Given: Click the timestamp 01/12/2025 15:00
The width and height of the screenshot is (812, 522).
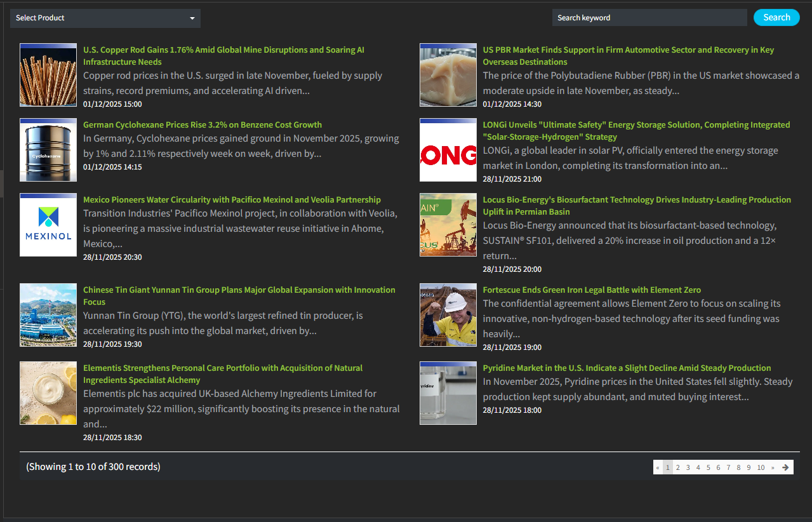Looking at the screenshot, I should tap(112, 104).
